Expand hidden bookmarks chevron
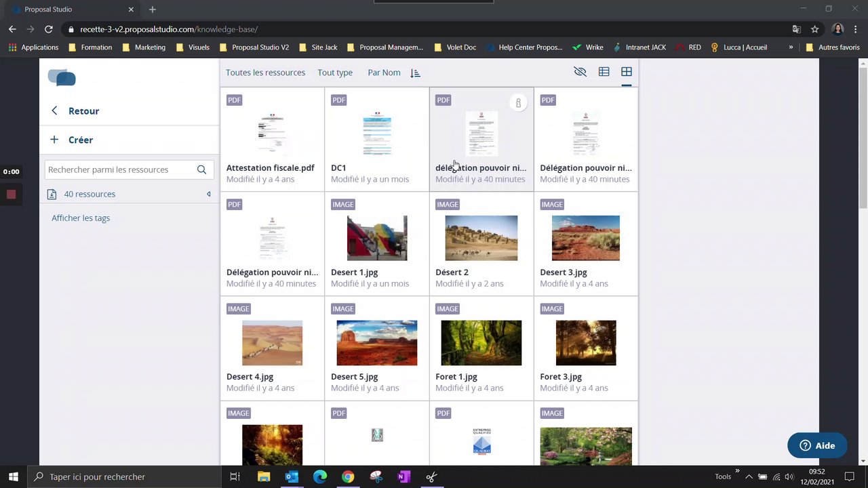Screen dimensions: 868x488 [x=791, y=47]
